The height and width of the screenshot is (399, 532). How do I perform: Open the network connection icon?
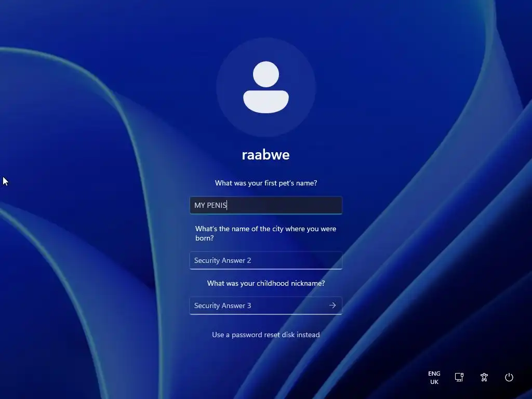pyautogui.click(x=459, y=377)
